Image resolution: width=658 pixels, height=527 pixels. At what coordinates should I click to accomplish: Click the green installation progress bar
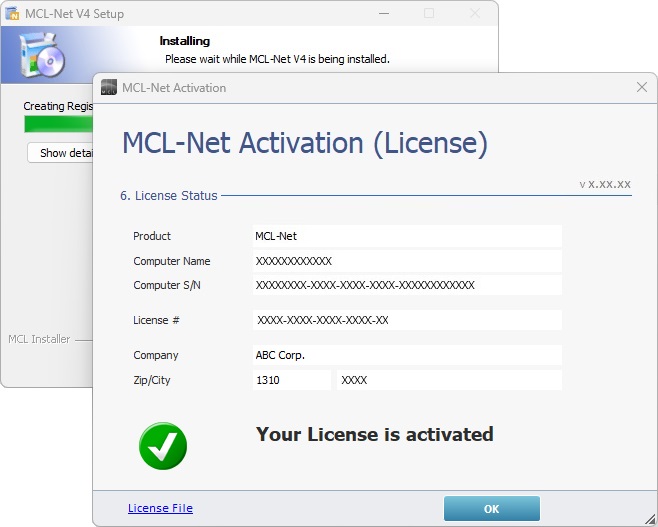tap(58, 124)
